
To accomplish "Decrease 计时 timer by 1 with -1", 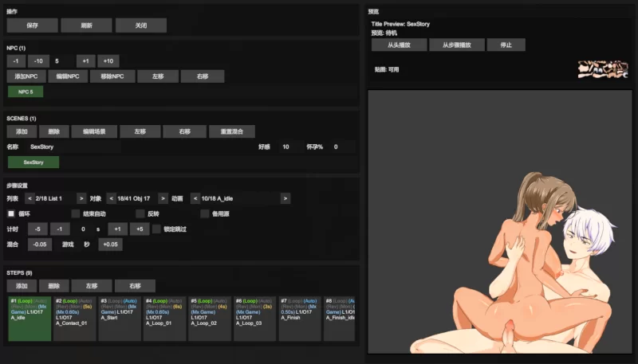I will pyautogui.click(x=60, y=229).
